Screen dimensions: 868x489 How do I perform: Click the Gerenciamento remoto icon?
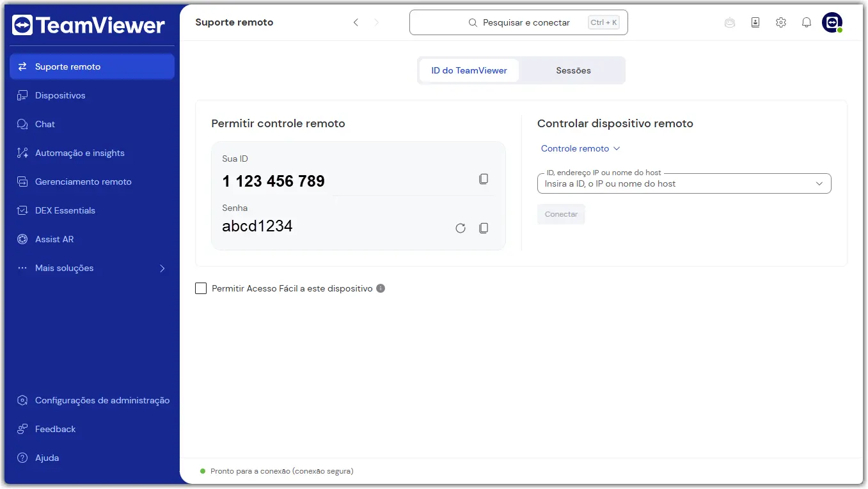22,182
